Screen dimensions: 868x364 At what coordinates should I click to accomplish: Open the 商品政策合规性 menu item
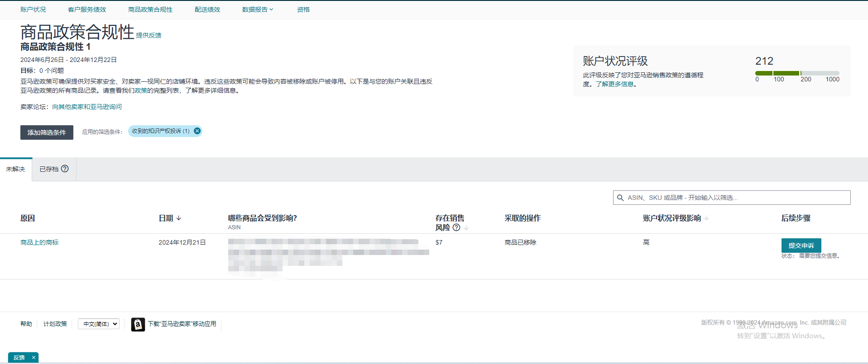(150, 9)
